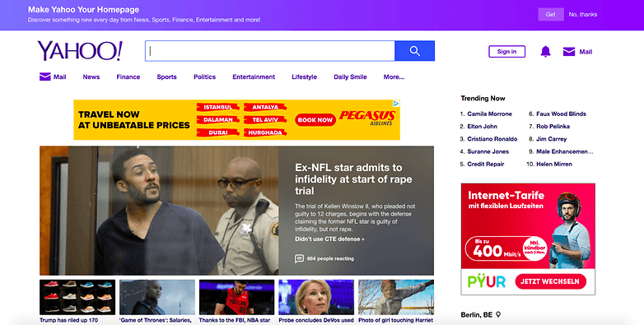The image size is (644, 325).
Task: Click Make Yahoo Your Homepage banner title
Action: coord(83,9)
